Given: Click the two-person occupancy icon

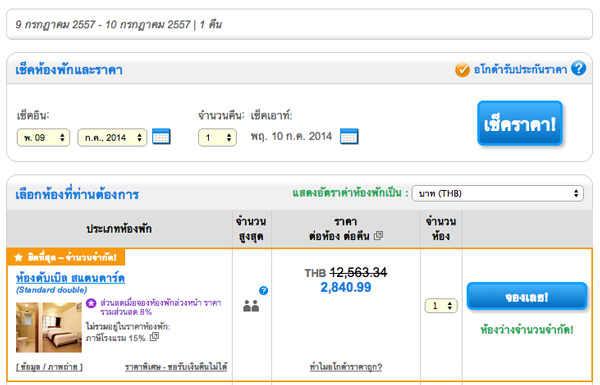Looking at the screenshot, I should point(251,306).
